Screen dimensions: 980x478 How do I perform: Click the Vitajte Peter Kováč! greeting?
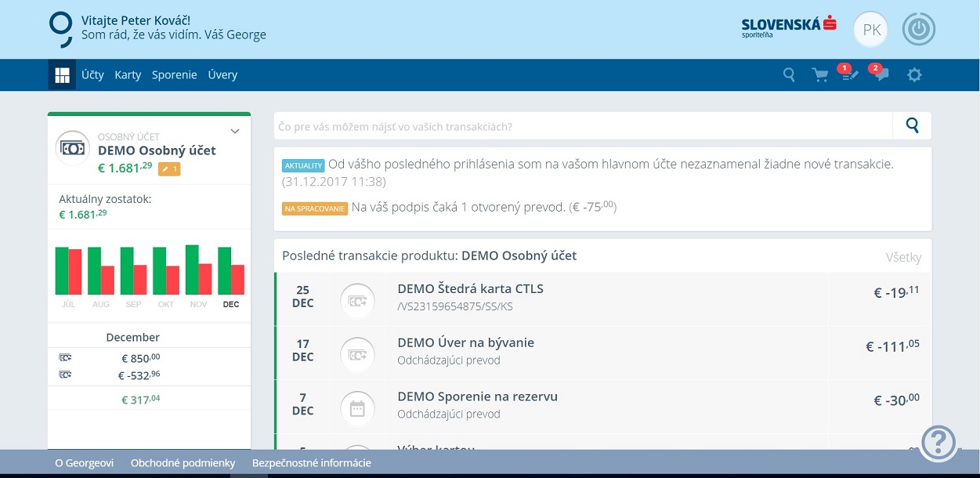[x=136, y=20]
